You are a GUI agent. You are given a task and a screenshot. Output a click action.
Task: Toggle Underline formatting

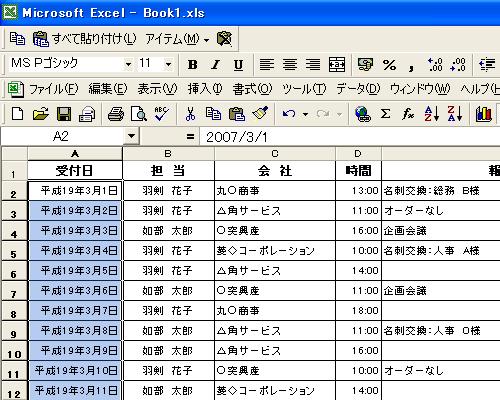click(x=238, y=64)
